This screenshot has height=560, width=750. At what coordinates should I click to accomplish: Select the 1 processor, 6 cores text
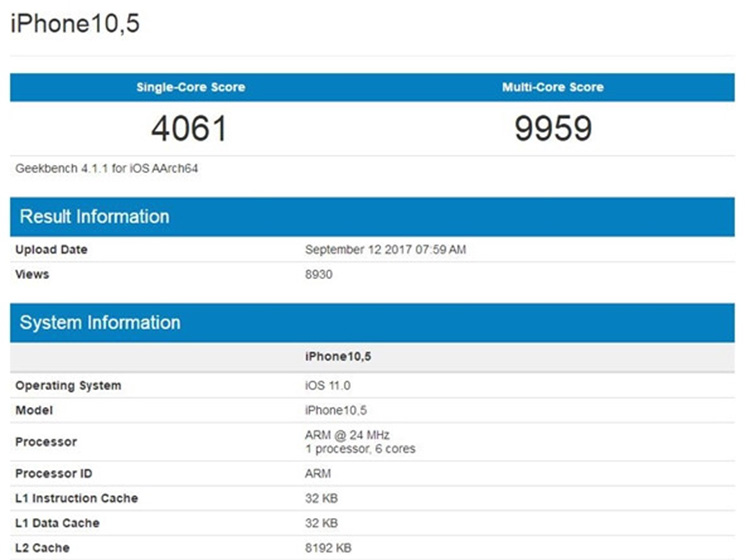pyautogui.click(x=360, y=449)
